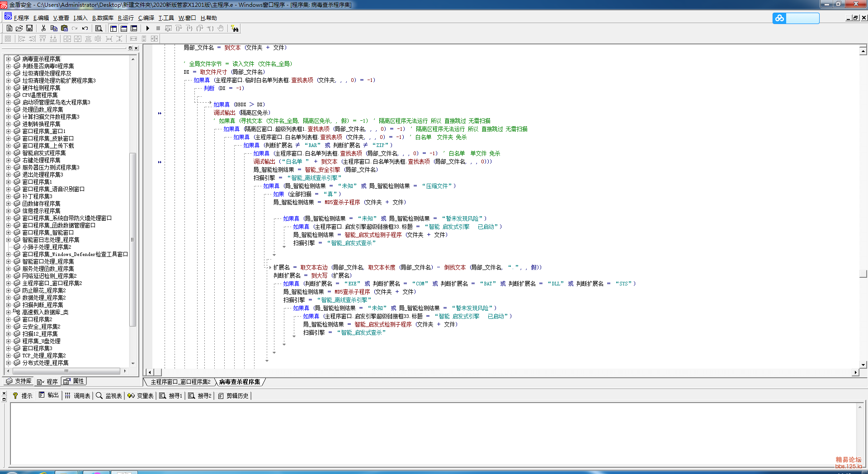
Task: Click the Paste clipboard icon
Action: (64, 28)
